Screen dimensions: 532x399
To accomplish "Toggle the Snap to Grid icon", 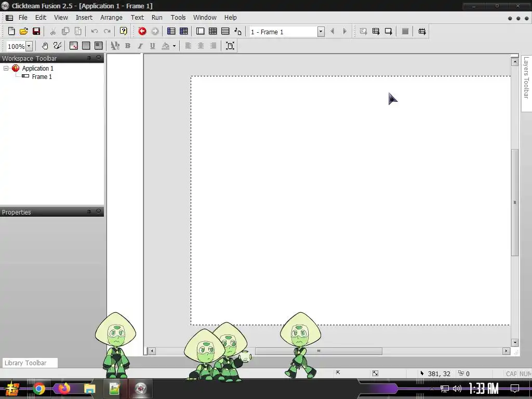I will (98, 46).
